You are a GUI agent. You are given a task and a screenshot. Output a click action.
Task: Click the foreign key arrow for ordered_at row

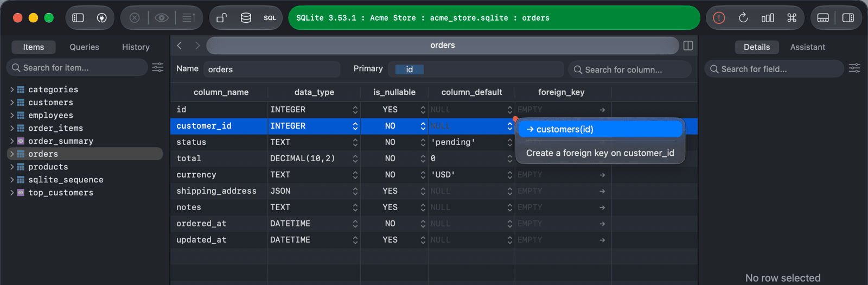(x=602, y=224)
